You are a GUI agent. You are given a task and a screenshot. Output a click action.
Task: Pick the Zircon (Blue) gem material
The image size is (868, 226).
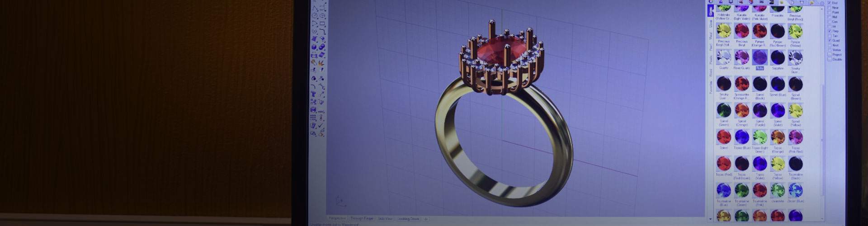[795, 190]
